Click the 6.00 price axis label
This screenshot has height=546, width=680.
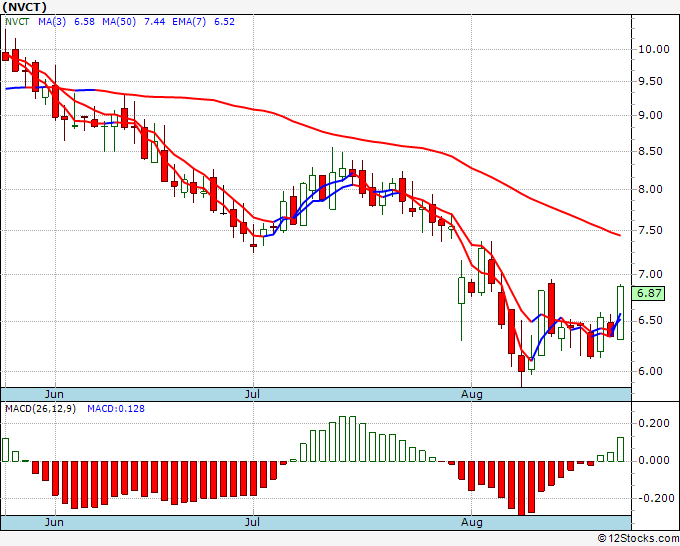pyautogui.click(x=651, y=371)
